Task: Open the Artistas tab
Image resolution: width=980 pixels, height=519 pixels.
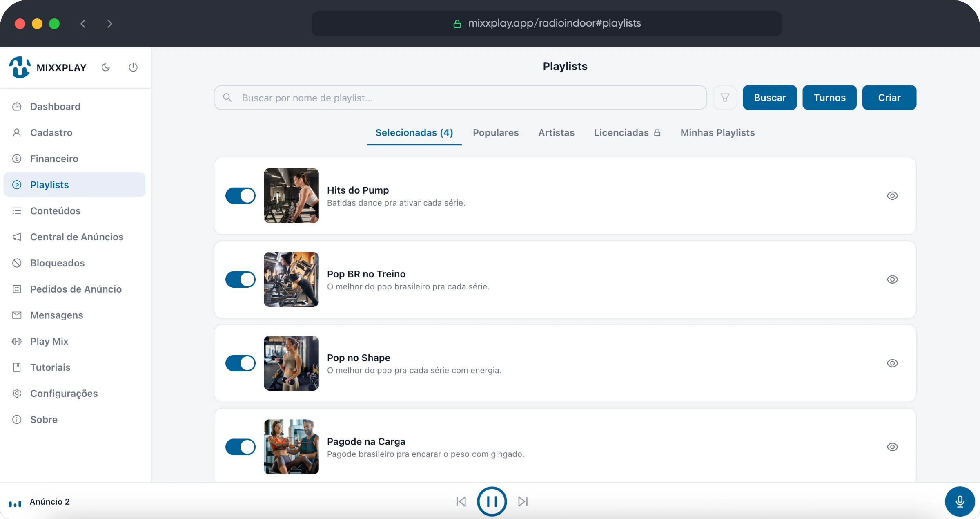Action: click(556, 133)
